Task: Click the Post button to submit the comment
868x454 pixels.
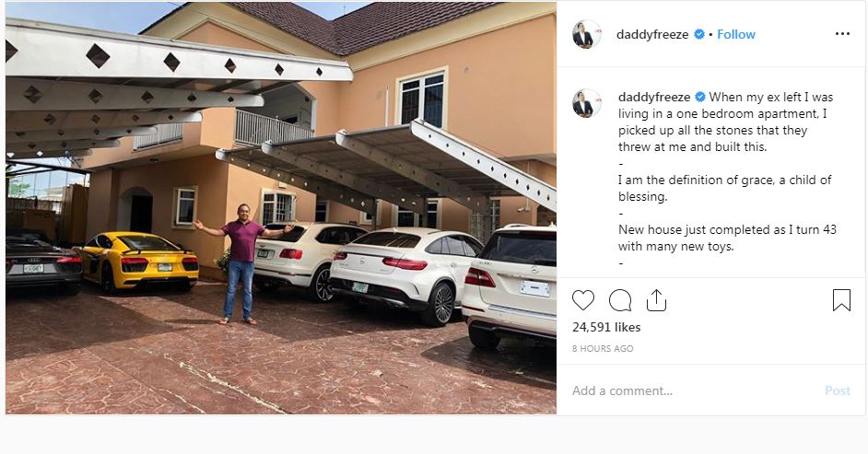Action: 837,391
